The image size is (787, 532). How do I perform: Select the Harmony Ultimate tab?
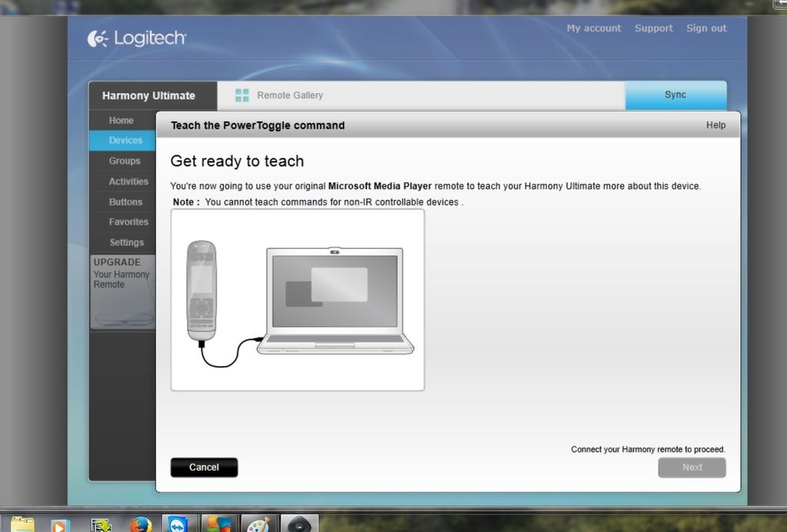pyautogui.click(x=153, y=95)
